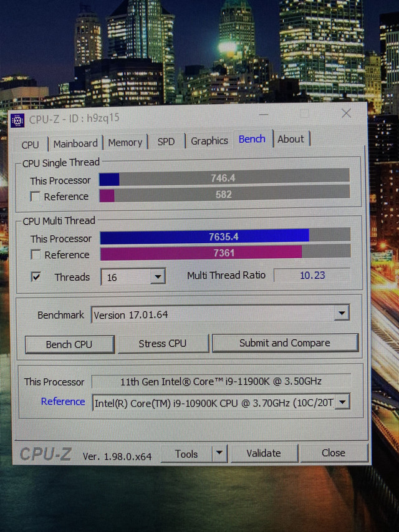Click the Multi Thread Ratio label
The width and height of the screenshot is (399, 532).
click(226, 275)
